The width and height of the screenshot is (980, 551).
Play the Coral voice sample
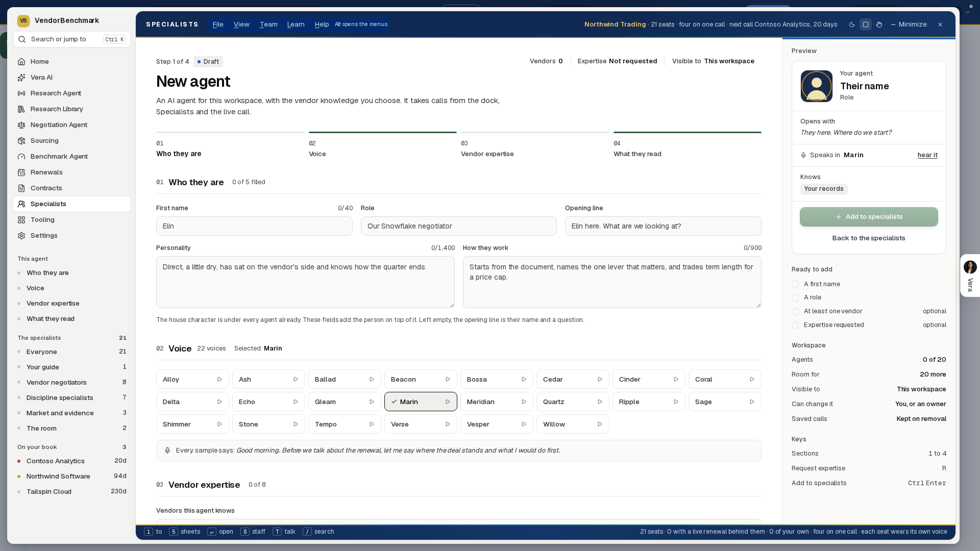[x=752, y=380]
